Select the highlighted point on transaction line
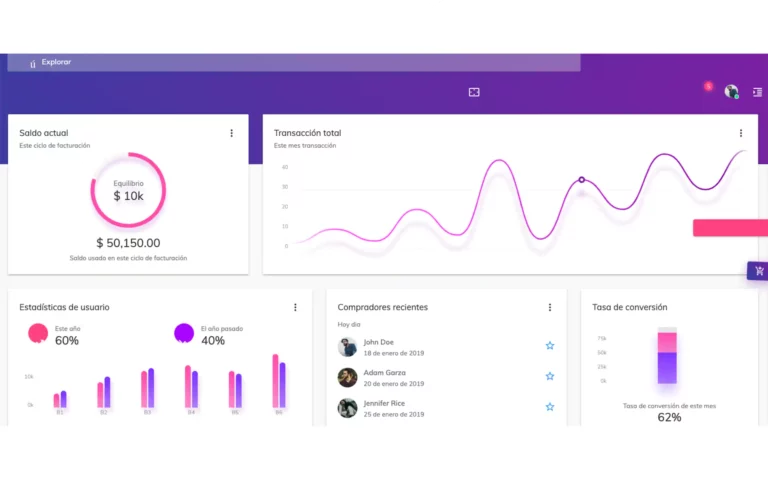 pos(581,180)
